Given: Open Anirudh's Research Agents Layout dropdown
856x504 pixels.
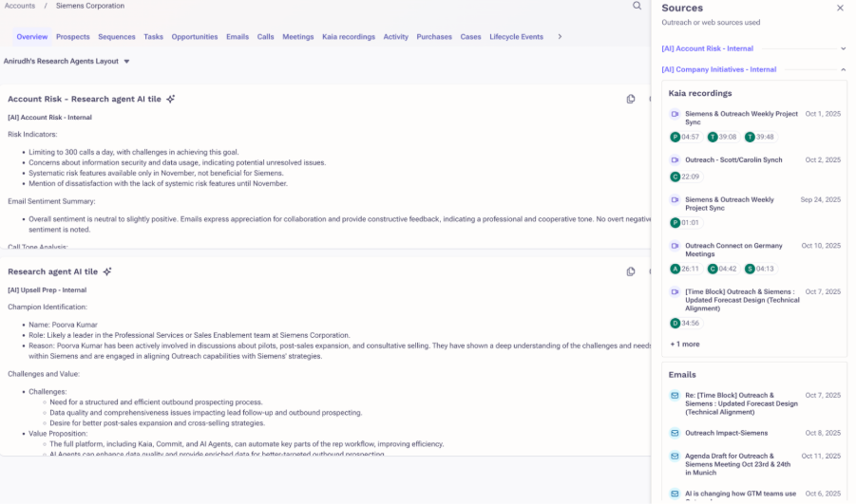Looking at the screenshot, I should 67,61.
